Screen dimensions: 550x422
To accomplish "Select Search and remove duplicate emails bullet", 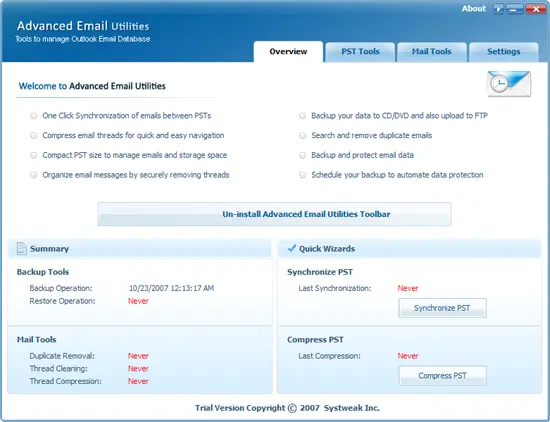I will pos(302,135).
